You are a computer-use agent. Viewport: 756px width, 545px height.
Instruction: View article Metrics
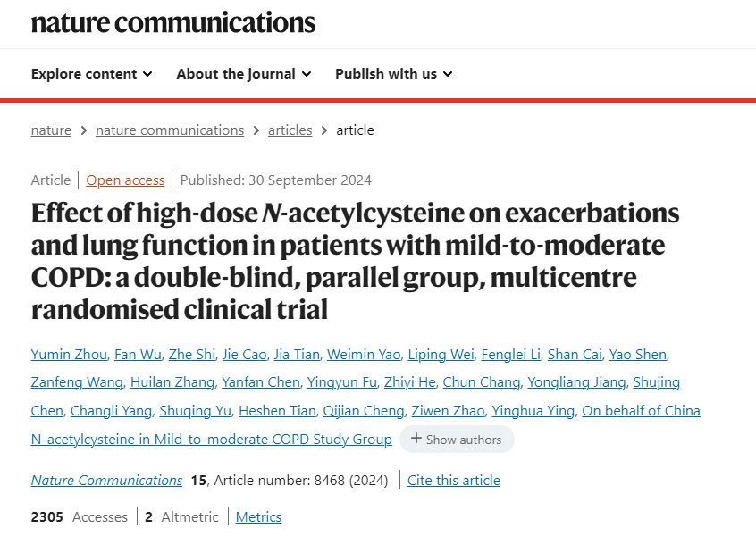258,517
